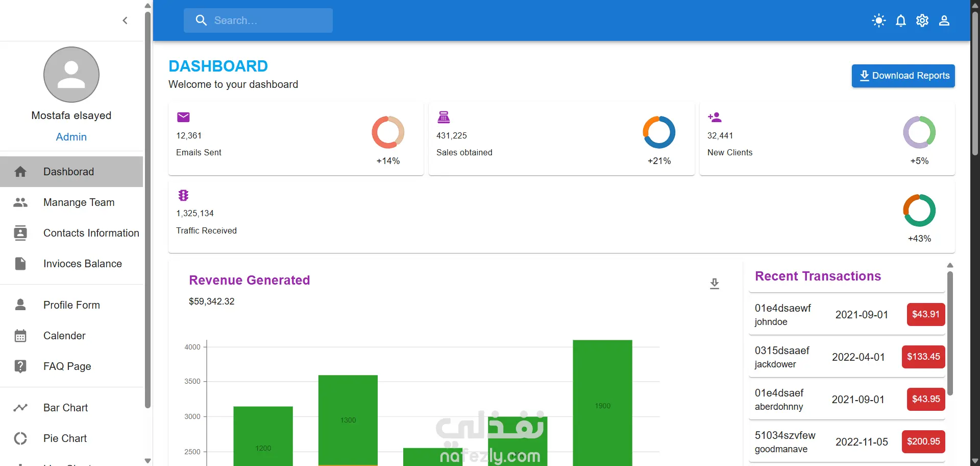The image size is (980, 466).
Task: Select transaction ID 51034szvfew
Action: point(785,435)
